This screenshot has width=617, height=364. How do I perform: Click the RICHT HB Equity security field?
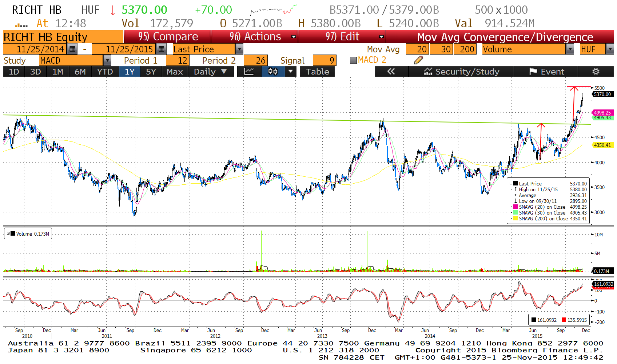tap(63, 37)
